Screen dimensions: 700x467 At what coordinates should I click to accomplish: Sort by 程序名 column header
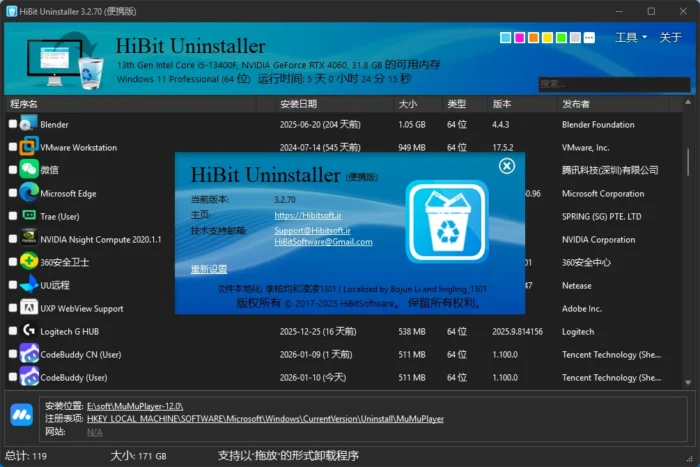pyautogui.click(x=130, y=104)
